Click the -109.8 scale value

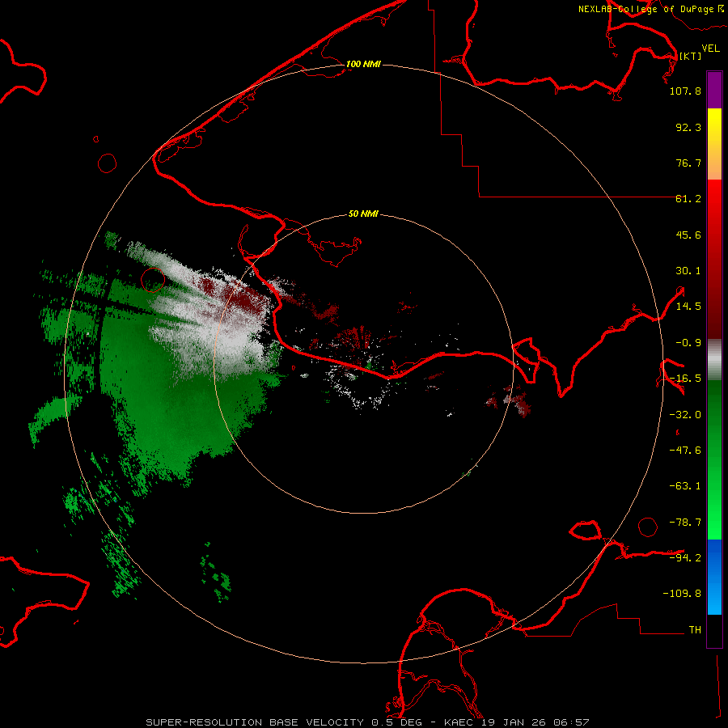682,594
